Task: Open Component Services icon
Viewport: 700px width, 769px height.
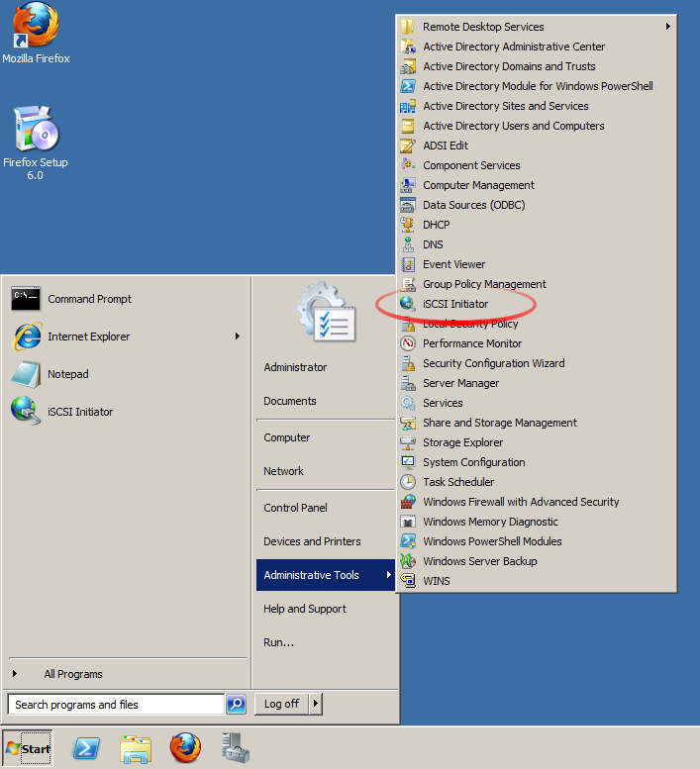Action: click(x=408, y=165)
